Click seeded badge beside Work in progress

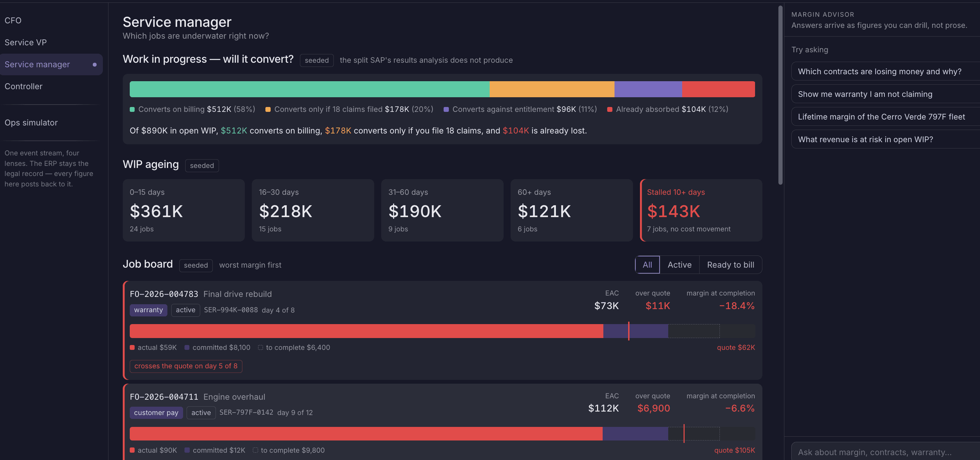point(317,60)
